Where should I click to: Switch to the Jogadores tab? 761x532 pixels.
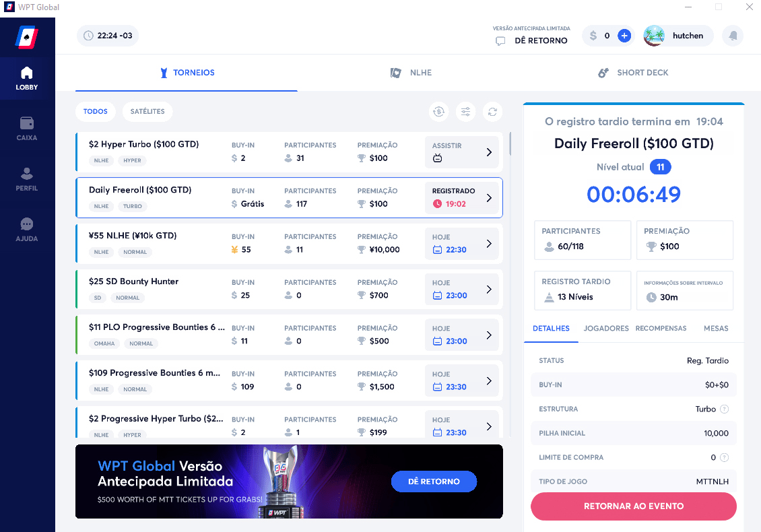(606, 329)
